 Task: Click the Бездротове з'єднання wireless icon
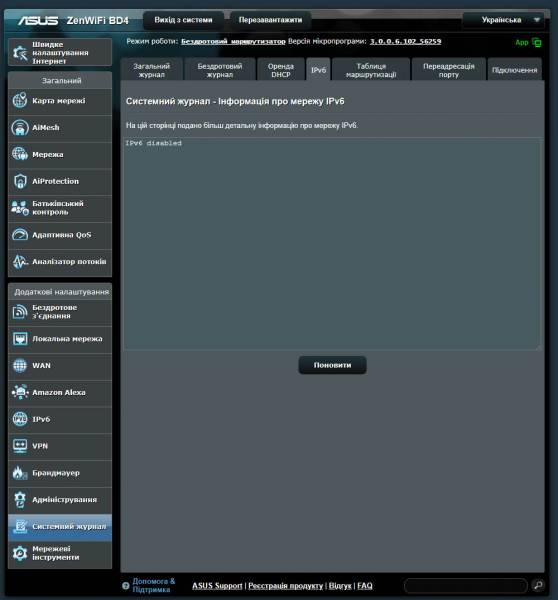click(20, 312)
